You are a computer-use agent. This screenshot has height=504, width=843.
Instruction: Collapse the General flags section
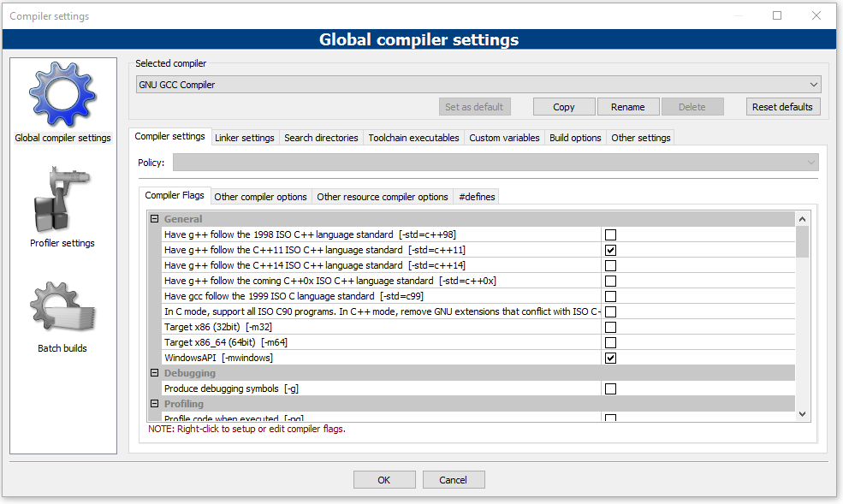point(155,219)
